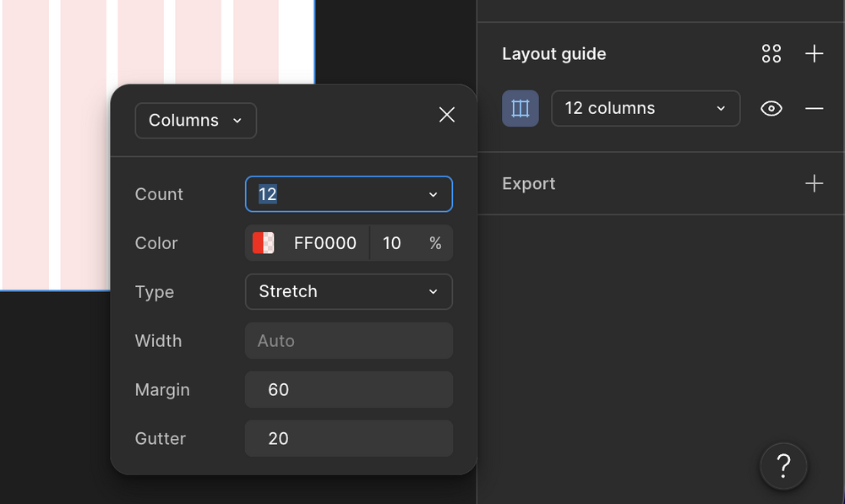Open the Stretch type dropdown
The height and width of the screenshot is (504, 845).
click(349, 292)
